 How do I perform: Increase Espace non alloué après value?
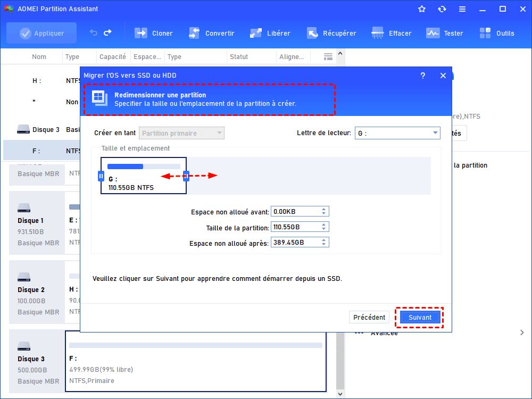click(323, 240)
